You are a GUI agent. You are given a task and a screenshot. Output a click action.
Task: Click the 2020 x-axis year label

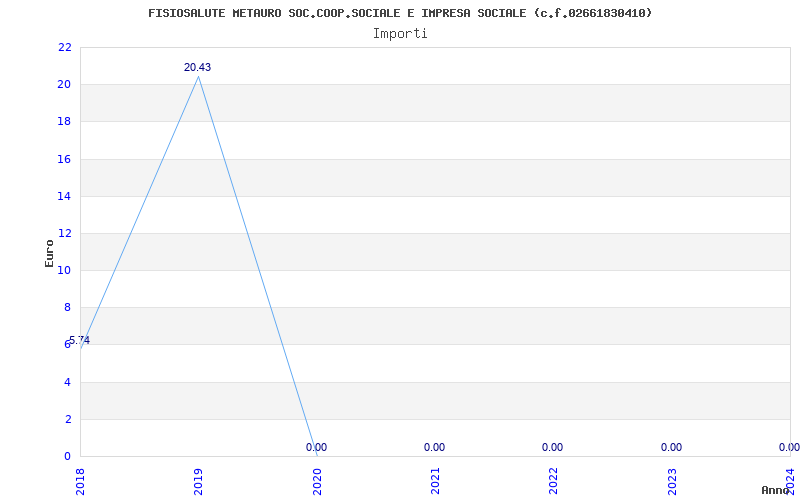pyautogui.click(x=317, y=482)
